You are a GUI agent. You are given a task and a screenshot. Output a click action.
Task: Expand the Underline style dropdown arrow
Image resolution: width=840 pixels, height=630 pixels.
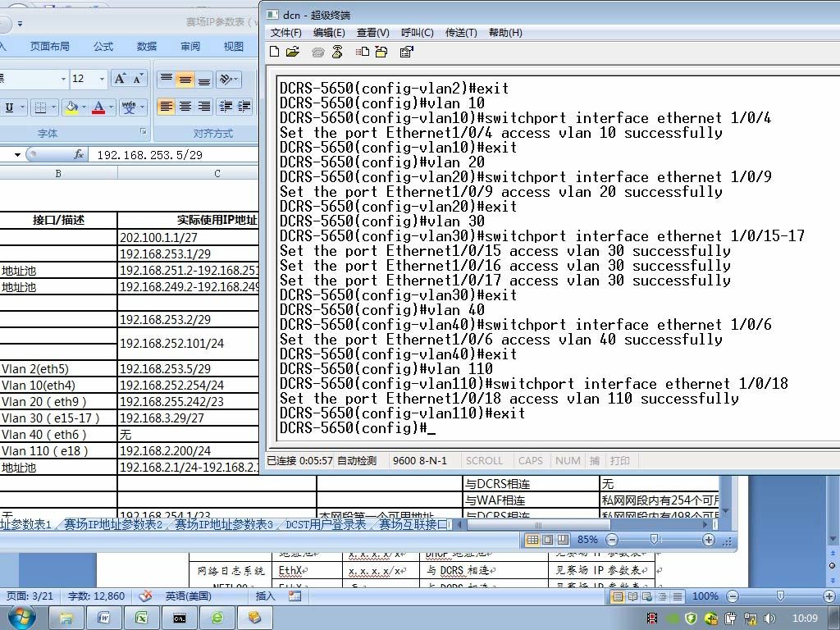coord(22,107)
